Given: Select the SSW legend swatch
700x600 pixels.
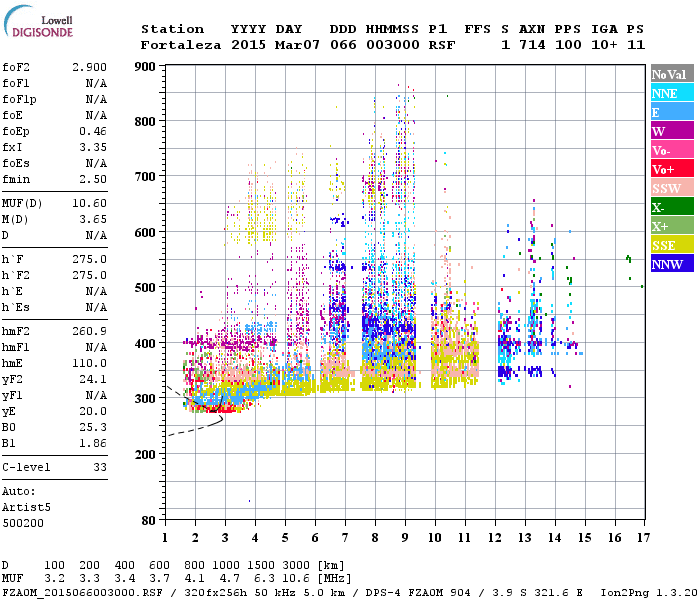Looking at the screenshot, I should click(x=670, y=188).
